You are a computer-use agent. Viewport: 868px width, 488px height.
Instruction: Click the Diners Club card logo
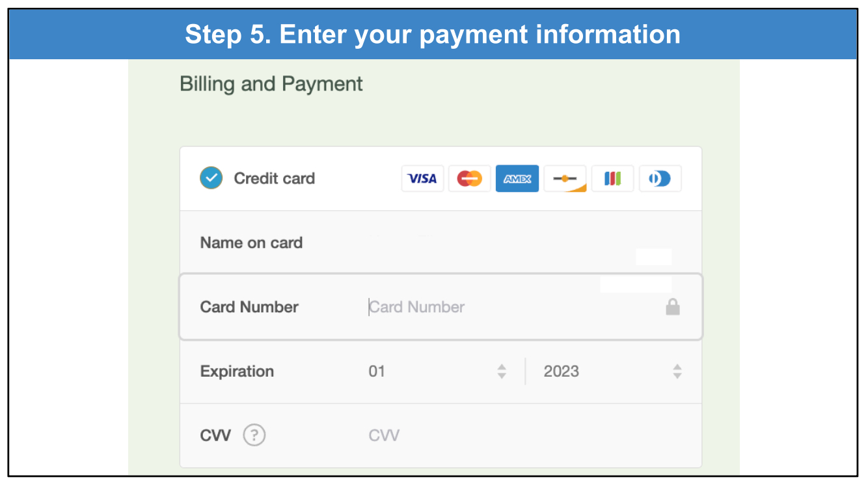[660, 178]
